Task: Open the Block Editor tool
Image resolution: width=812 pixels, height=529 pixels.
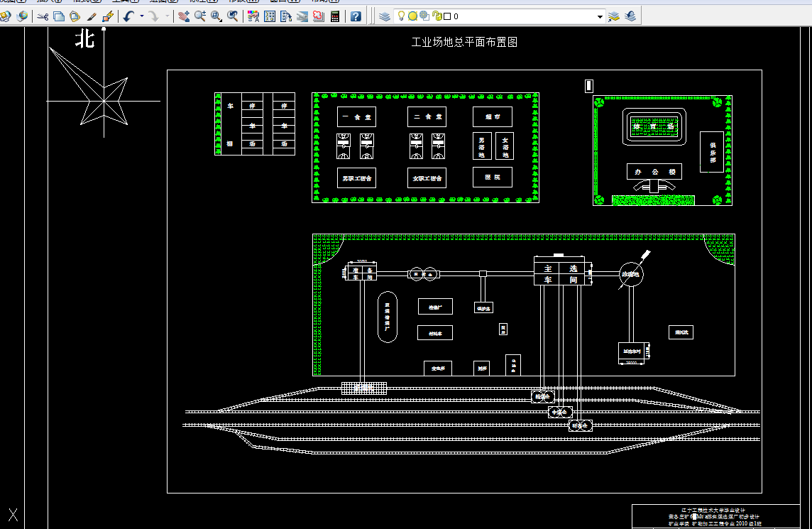Action: point(108,16)
